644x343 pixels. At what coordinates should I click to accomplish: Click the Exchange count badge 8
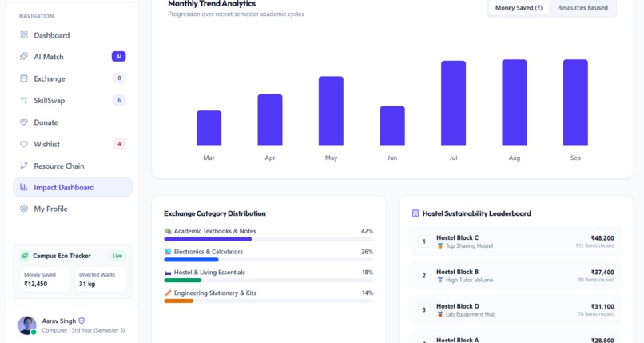pyautogui.click(x=120, y=78)
